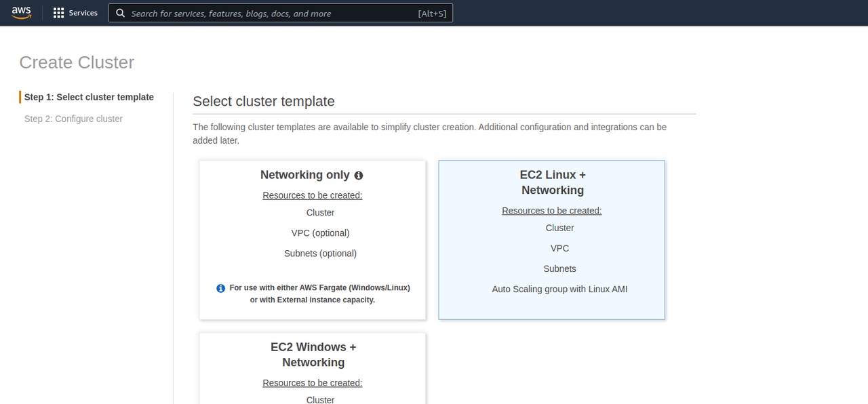
Task: Click Cluster in the EC2 Linux card
Action: coord(559,228)
